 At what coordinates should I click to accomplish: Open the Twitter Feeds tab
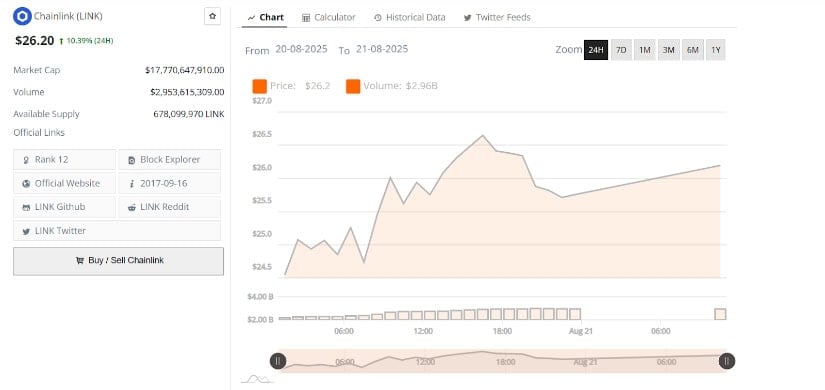coord(497,17)
